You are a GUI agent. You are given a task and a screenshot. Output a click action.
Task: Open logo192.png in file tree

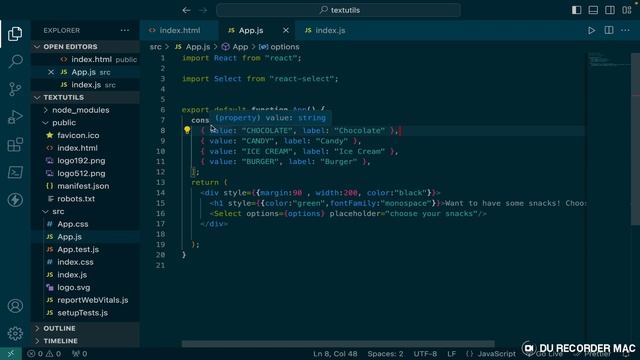(x=85, y=161)
